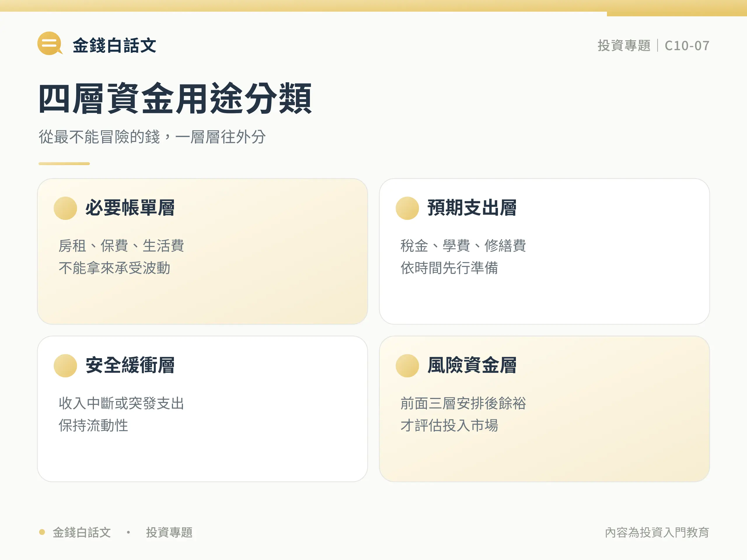Click the line 房租、保費、生活費
Screen dimensions: 747x560
(121, 245)
